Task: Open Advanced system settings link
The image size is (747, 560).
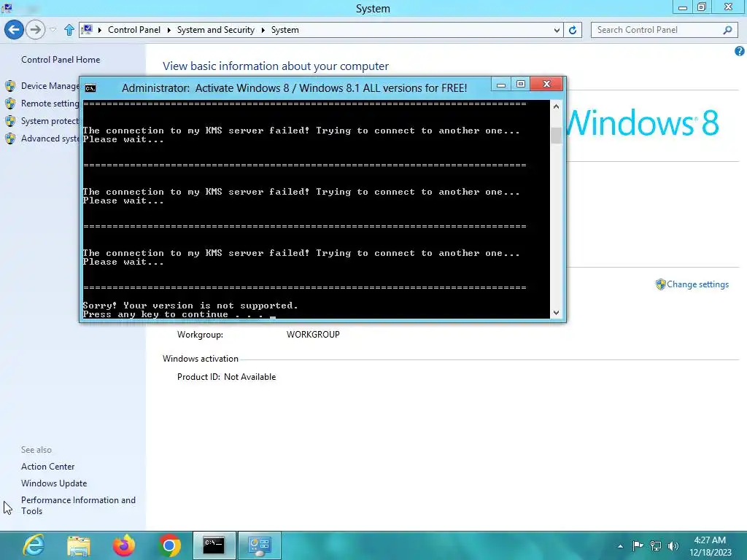Action: [x=50, y=139]
